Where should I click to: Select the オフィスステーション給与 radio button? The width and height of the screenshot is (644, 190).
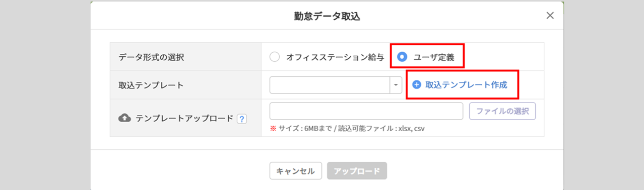coord(275,57)
